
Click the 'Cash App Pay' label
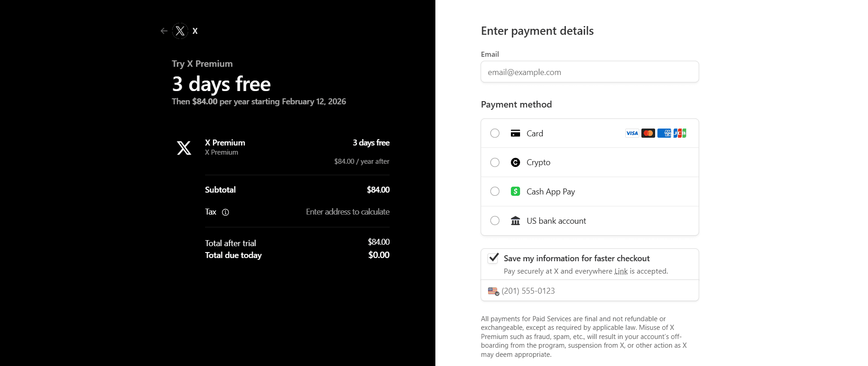pos(551,192)
